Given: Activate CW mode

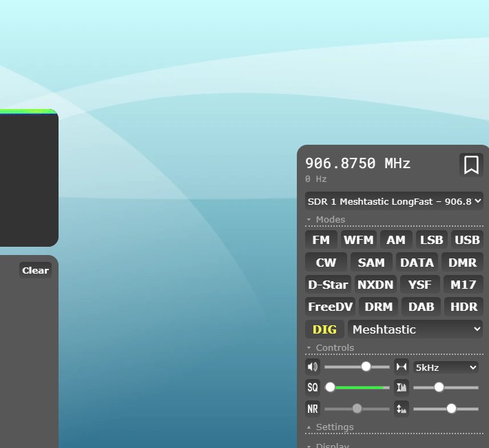Looking at the screenshot, I should (326, 262).
